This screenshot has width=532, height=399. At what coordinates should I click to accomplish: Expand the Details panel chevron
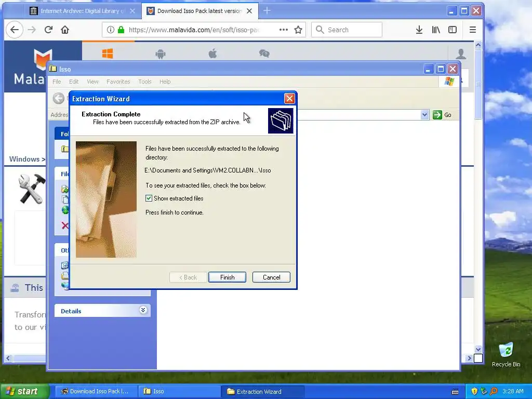143,310
